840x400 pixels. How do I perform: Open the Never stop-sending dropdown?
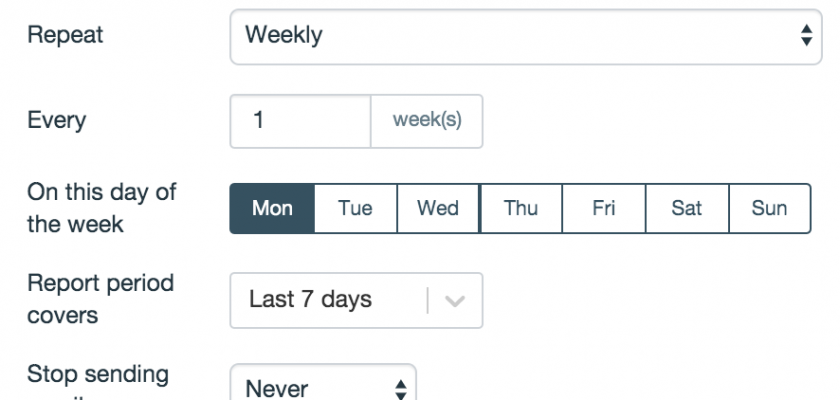(310, 387)
